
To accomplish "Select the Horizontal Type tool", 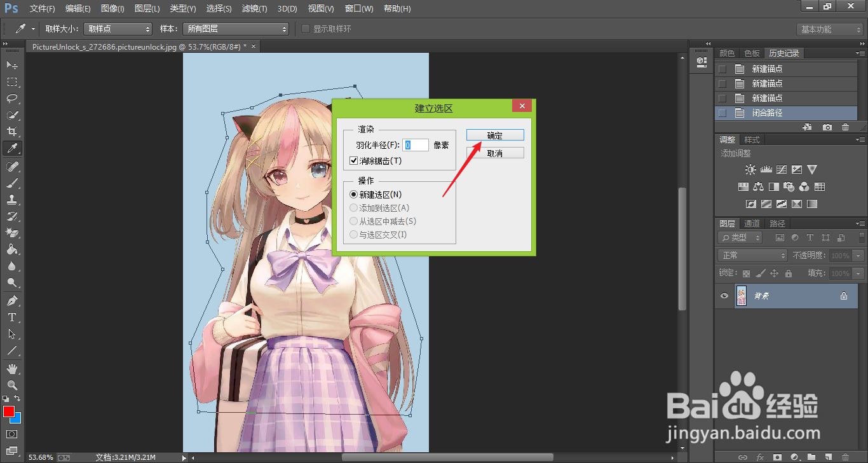I will (12, 317).
